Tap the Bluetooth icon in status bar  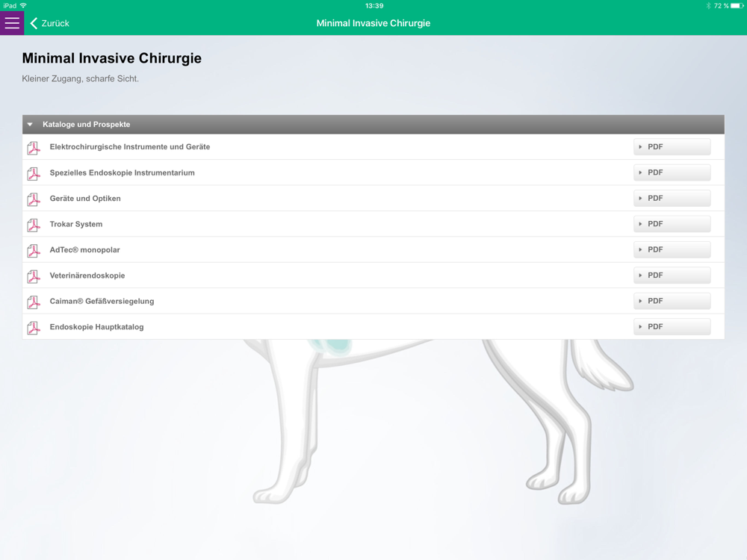(x=708, y=6)
